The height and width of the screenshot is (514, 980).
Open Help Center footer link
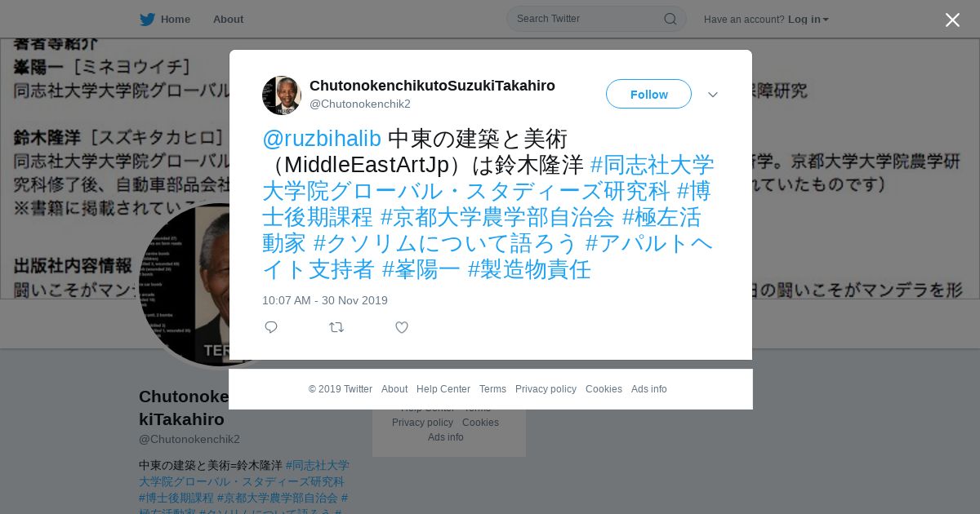(443, 389)
